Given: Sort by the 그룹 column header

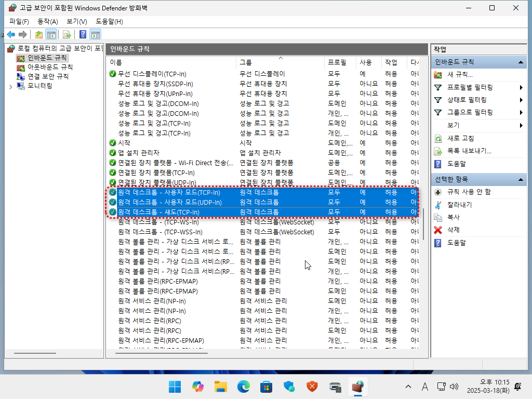Looking at the screenshot, I should (x=281, y=62).
